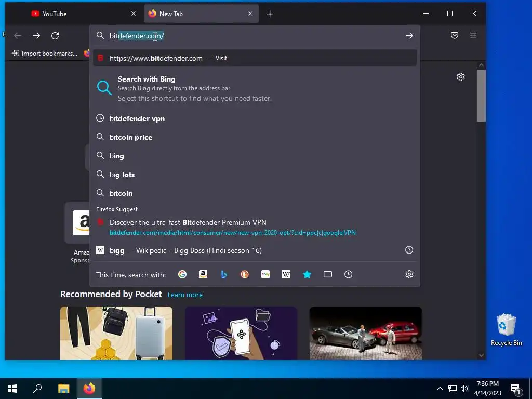Open the Firefox hamburger application menu
Image resolution: width=532 pixels, height=399 pixels.
[x=473, y=35]
